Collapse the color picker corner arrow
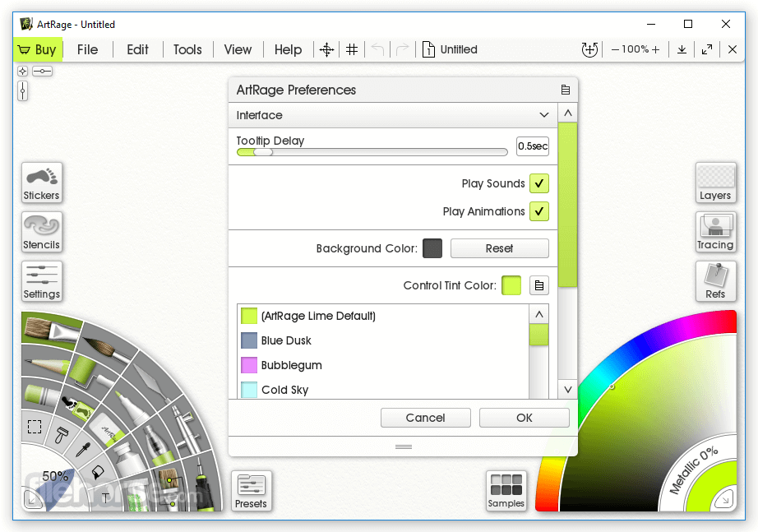The image size is (758, 532). click(724, 498)
